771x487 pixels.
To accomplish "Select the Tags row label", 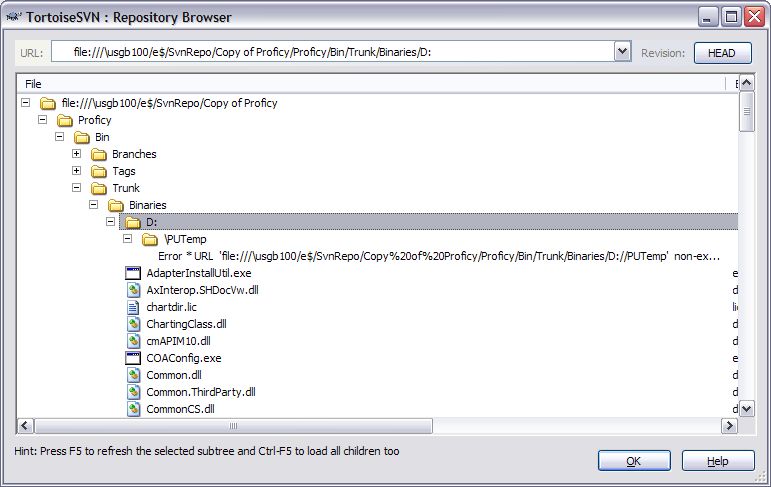I will 124,171.
